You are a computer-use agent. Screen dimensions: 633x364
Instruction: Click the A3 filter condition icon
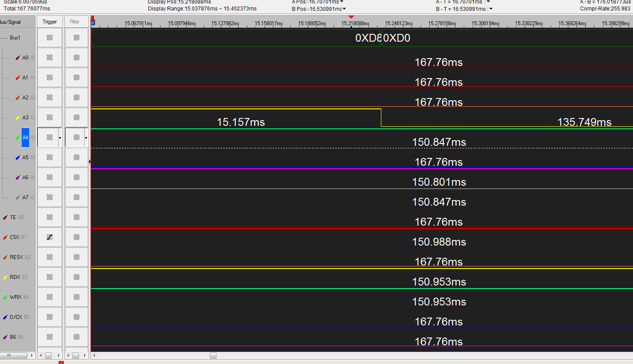click(76, 118)
